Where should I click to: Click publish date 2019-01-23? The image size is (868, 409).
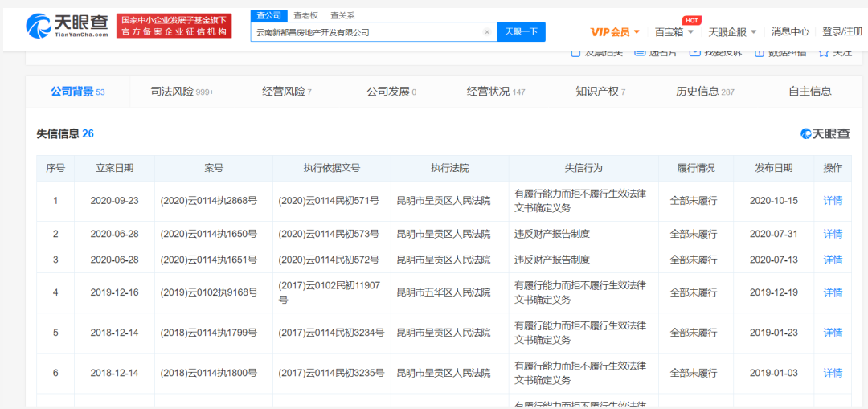(773, 333)
